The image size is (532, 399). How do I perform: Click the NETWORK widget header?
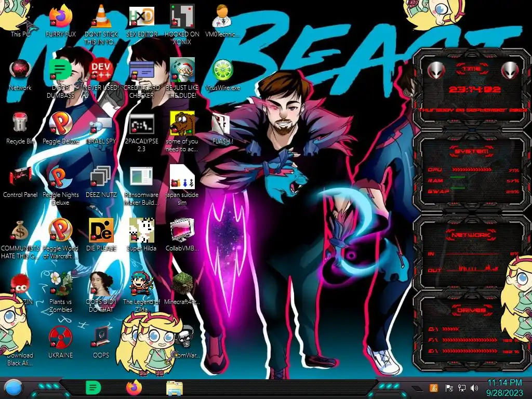click(x=472, y=235)
